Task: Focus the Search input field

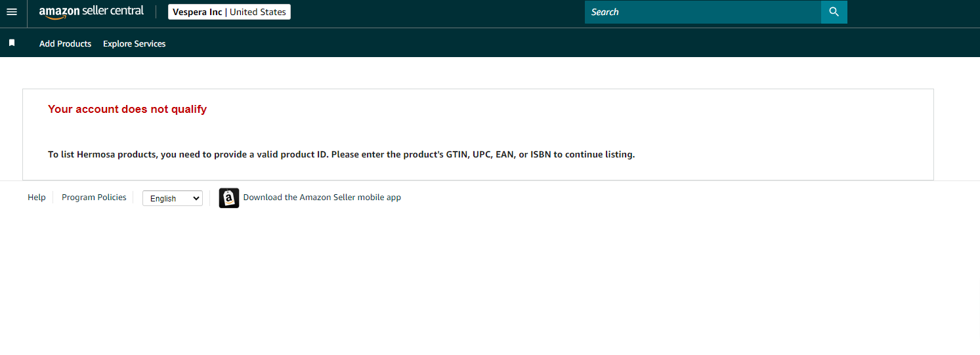Action: 703,12
